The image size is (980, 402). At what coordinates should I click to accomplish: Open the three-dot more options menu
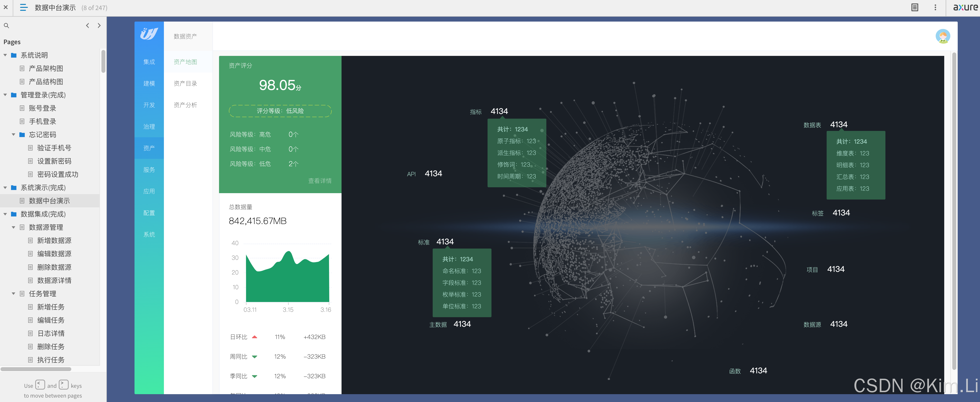tap(935, 7)
